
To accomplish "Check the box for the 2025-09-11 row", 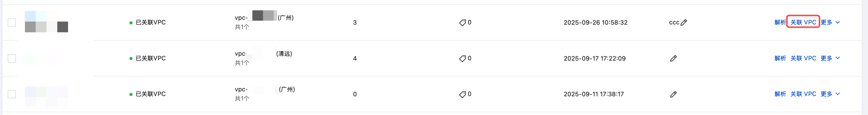I will [x=12, y=94].
